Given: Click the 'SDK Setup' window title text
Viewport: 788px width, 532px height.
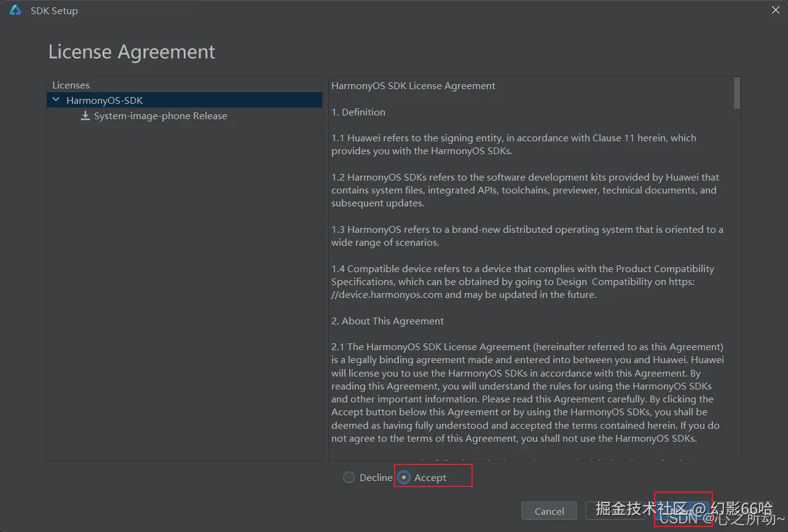Looking at the screenshot, I should coord(54,10).
